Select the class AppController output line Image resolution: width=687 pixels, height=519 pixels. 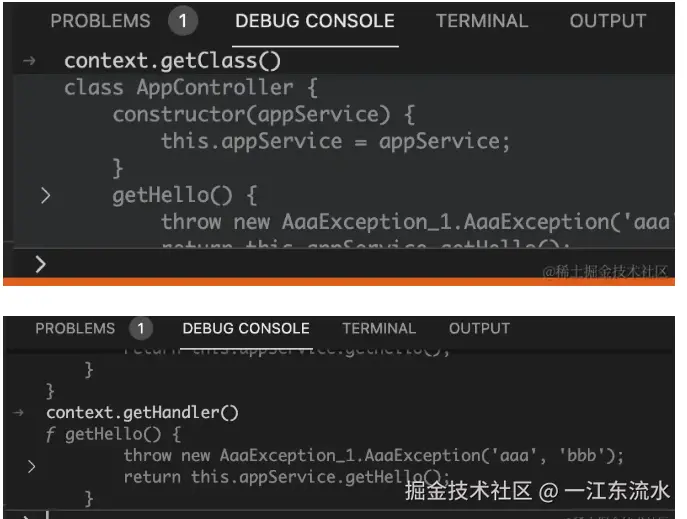pyautogui.click(x=191, y=88)
